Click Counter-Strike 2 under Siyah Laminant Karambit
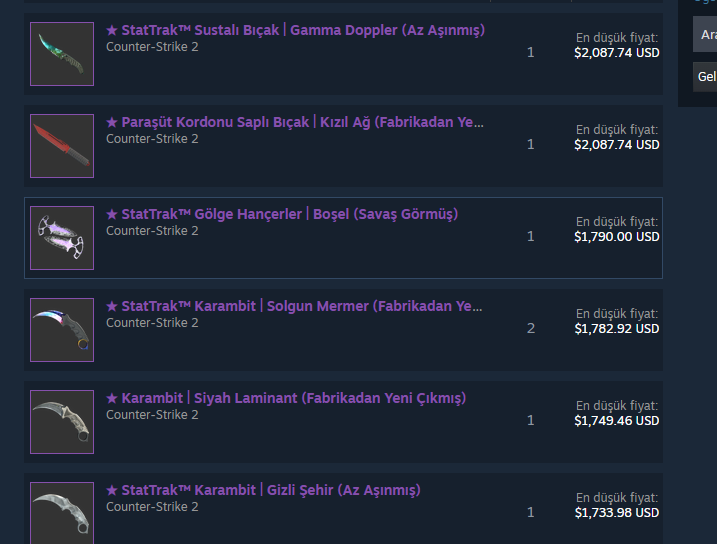Image resolution: width=717 pixels, height=544 pixels. (152, 415)
